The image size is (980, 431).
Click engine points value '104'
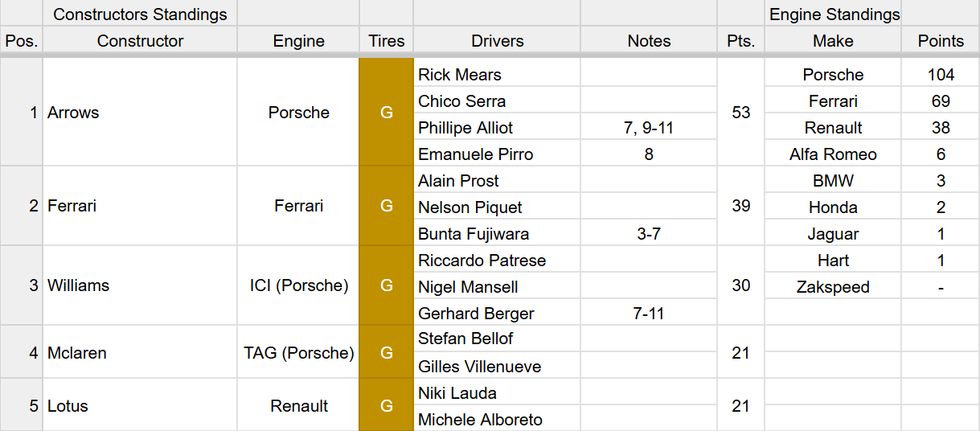(941, 74)
